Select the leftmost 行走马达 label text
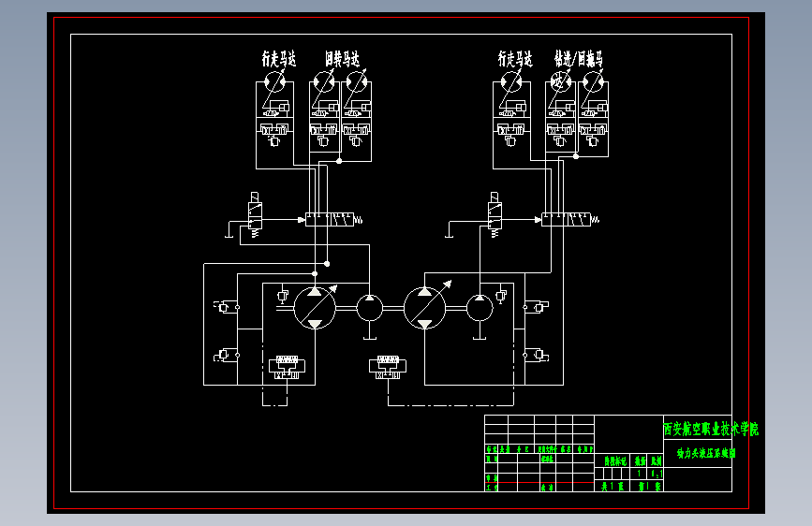Image resolution: width=812 pixels, height=526 pixels. [278, 59]
